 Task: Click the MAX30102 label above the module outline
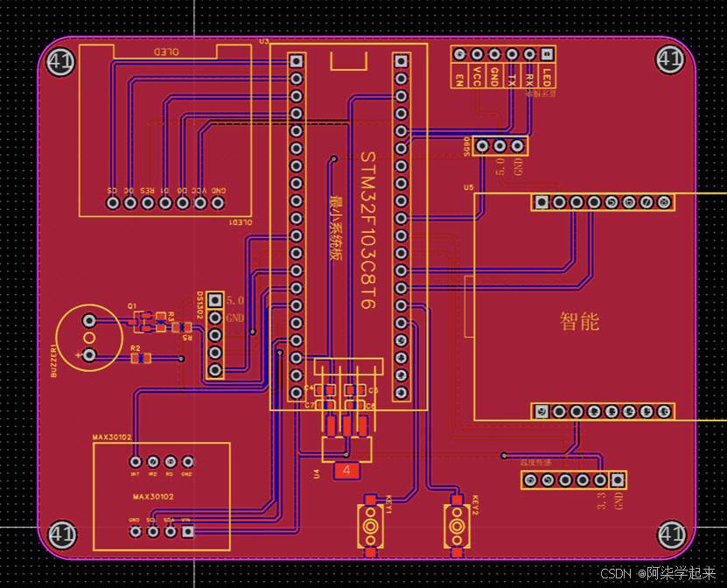(x=112, y=437)
